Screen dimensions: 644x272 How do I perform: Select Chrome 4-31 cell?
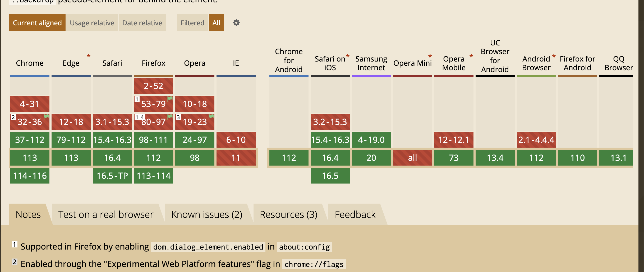(x=30, y=104)
